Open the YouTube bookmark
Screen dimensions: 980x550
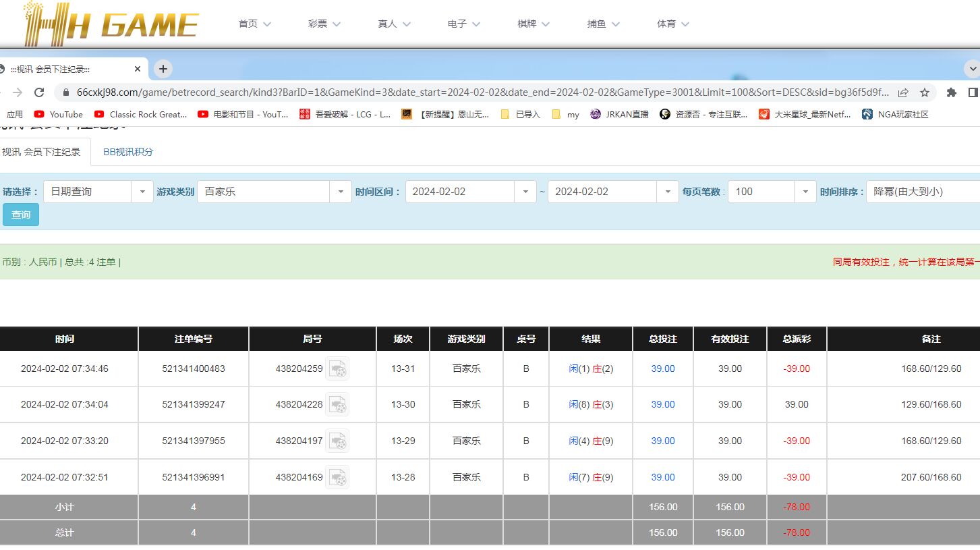point(59,114)
